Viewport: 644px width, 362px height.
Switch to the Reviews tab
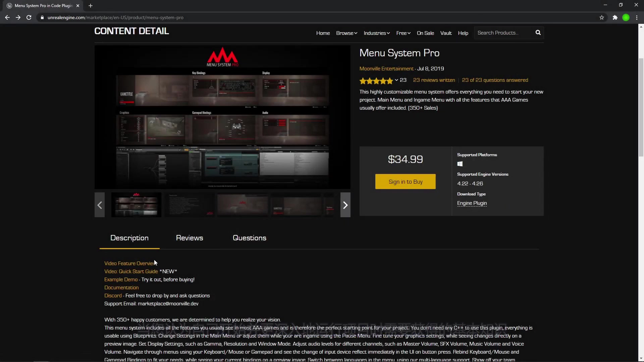click(189, 238)
